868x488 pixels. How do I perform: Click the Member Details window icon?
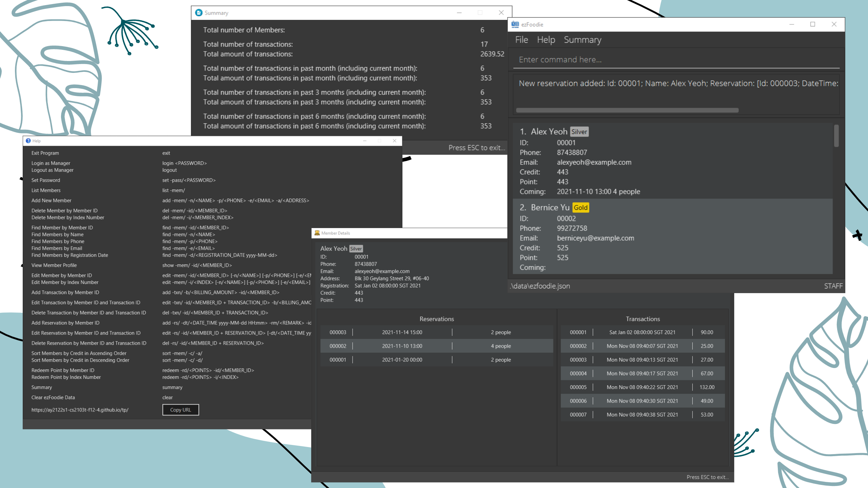(317, 233)
